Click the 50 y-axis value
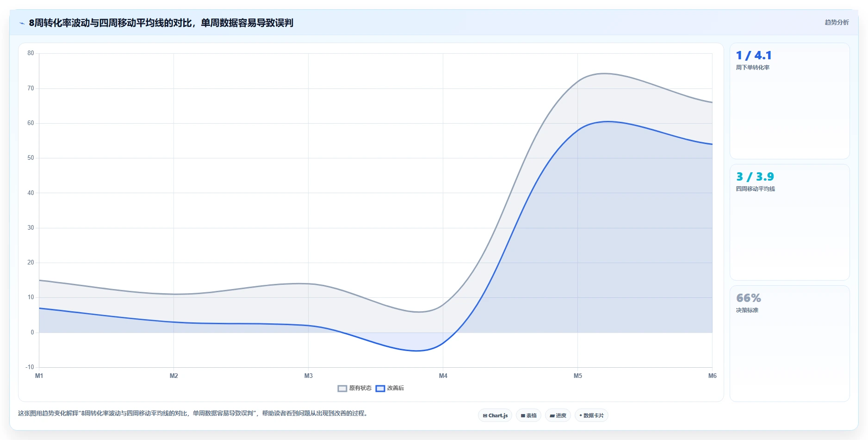The height and width of the screenshot is (440, 868). point(31,158)
